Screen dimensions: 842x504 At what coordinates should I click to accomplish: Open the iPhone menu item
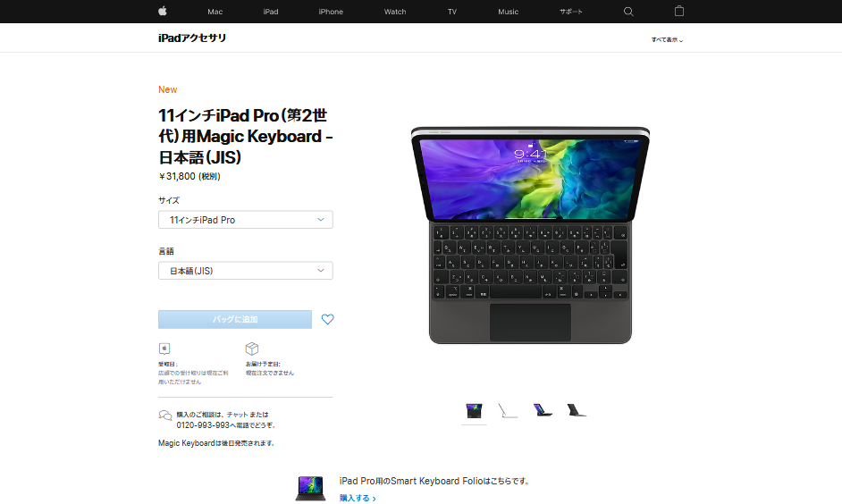pyautogui.click(x=331, y=12)
